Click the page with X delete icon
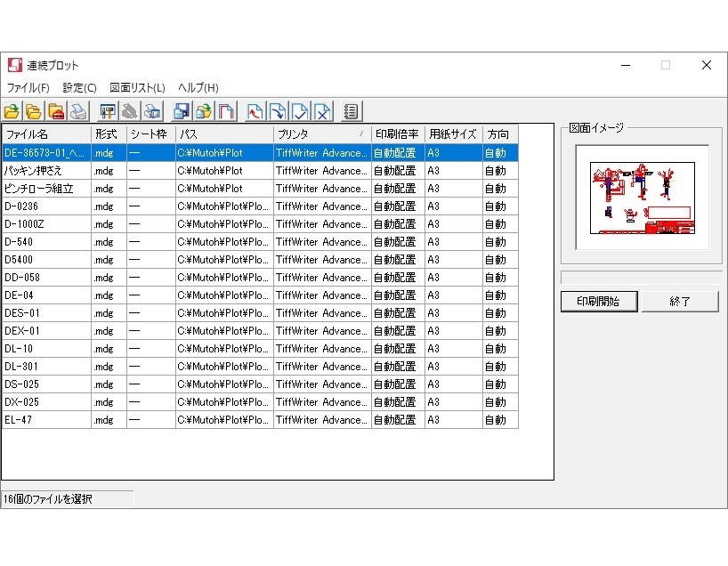 click(322, 111)
